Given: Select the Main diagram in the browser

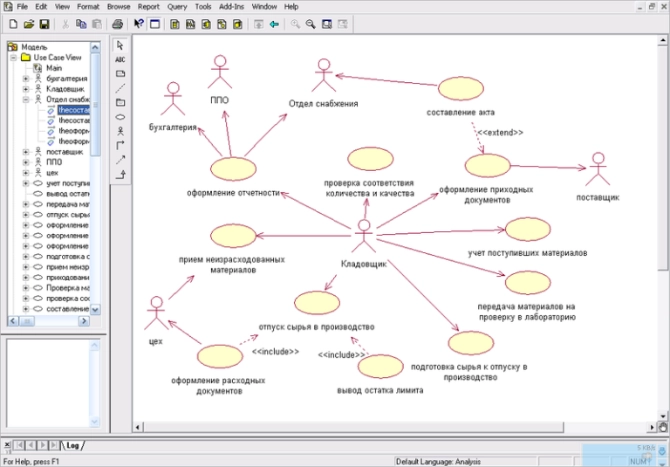Looking at the screenshot, I should pos(54,68).
